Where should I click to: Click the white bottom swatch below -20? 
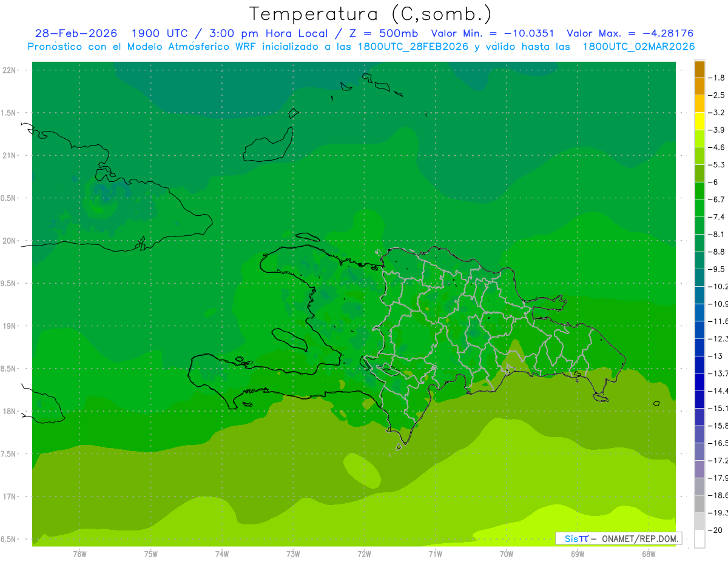699,538
